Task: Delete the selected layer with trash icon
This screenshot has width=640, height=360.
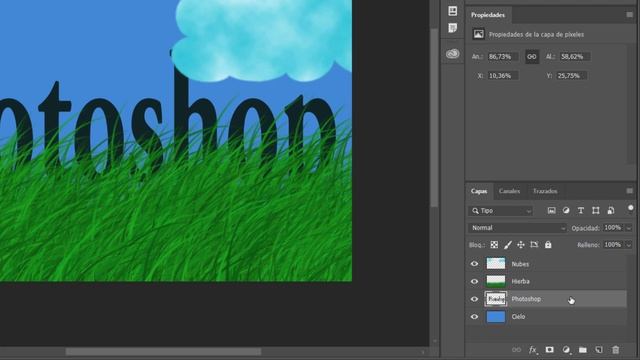Action: click(616, 350)
